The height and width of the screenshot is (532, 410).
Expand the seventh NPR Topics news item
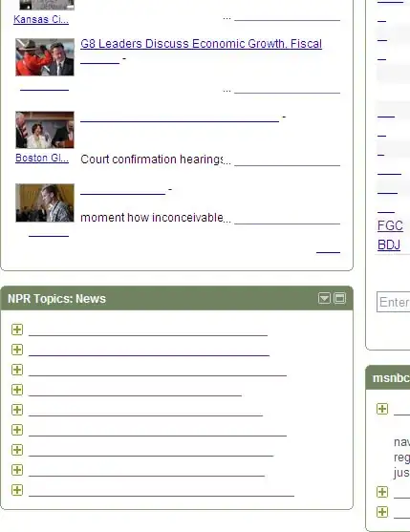tap(17, 450)
